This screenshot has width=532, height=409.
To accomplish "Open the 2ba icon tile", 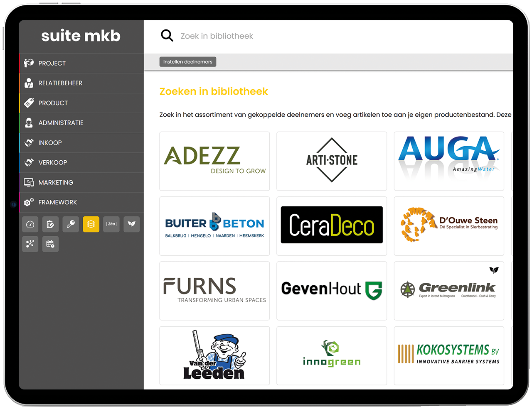I will (111, 224).
